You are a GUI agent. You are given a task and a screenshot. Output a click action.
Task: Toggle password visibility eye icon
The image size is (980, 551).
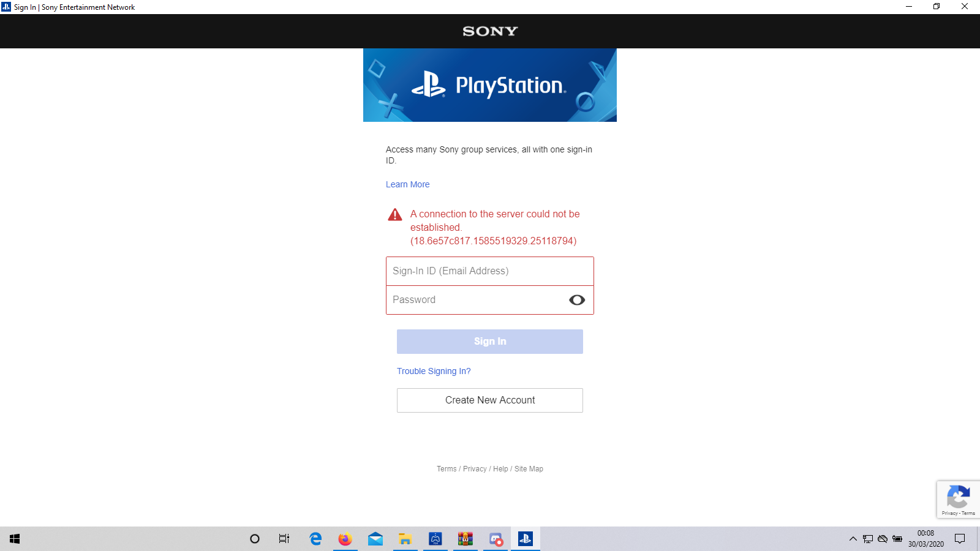[577, 300]
